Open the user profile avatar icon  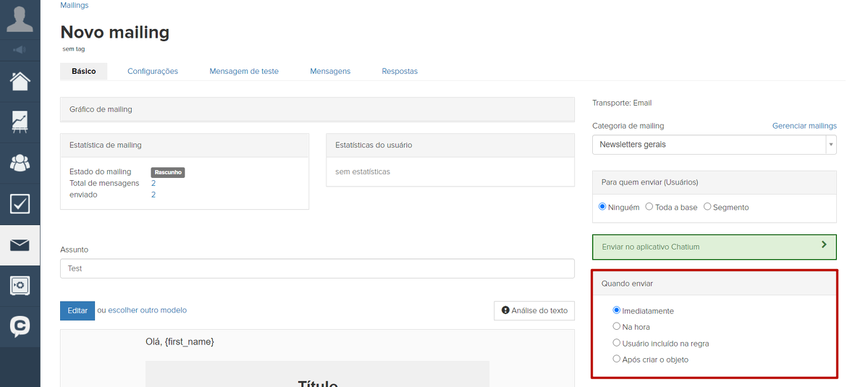click(x=20, y=19)
